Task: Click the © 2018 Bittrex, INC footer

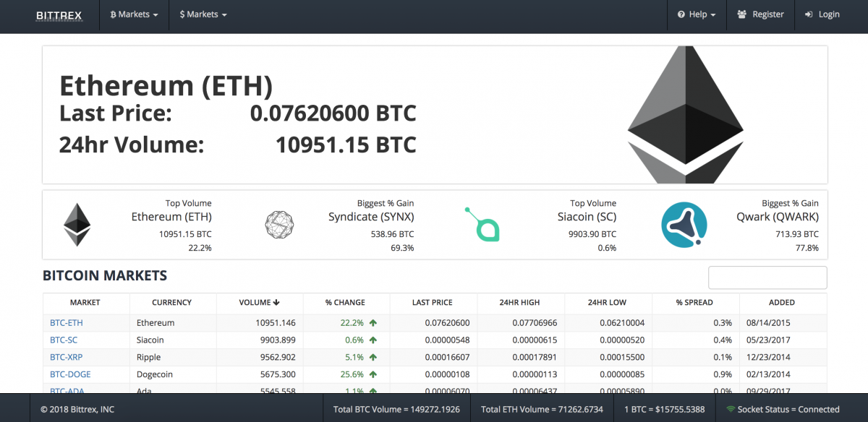Action: (x=77, y=409)
